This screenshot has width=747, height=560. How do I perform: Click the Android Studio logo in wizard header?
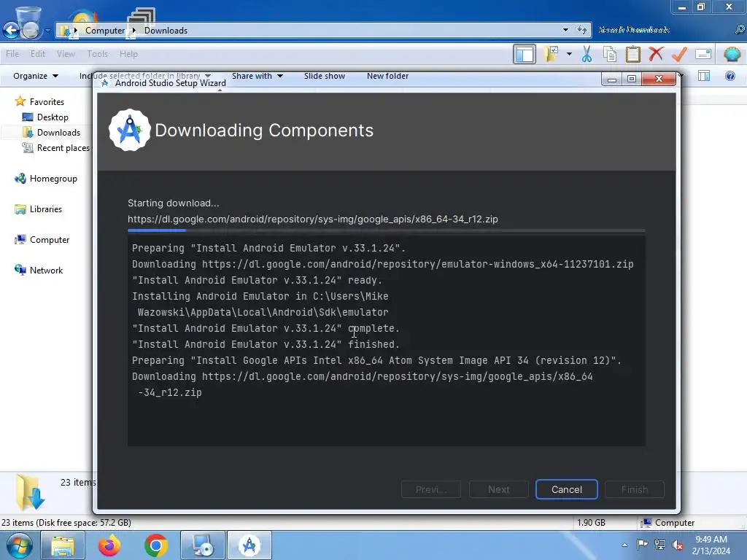point(129,130)
